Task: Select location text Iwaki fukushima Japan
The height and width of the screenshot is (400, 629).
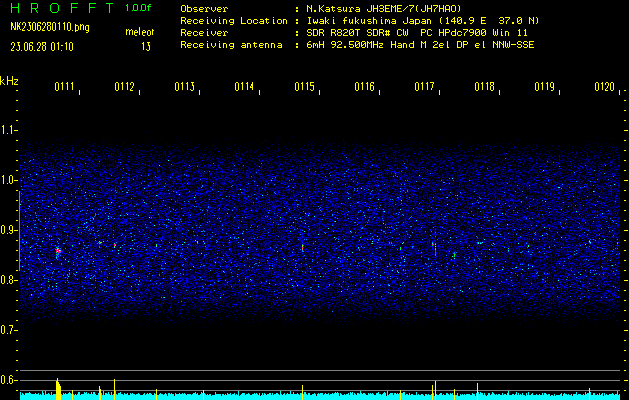Action: click(x=371, y=21)
